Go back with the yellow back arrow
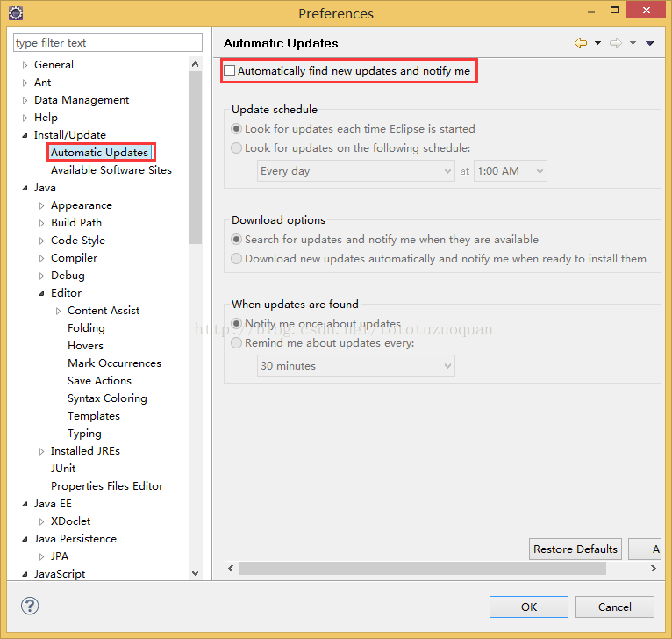 point(581,43)
